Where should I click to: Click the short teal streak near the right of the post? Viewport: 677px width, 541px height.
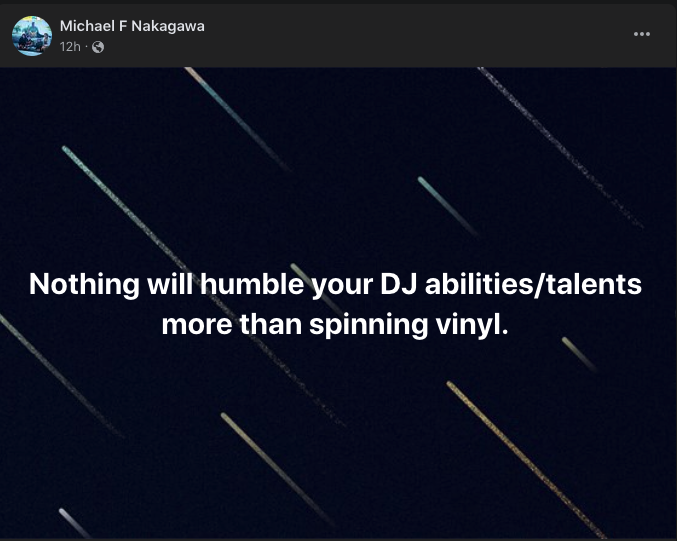pos(448,206)
